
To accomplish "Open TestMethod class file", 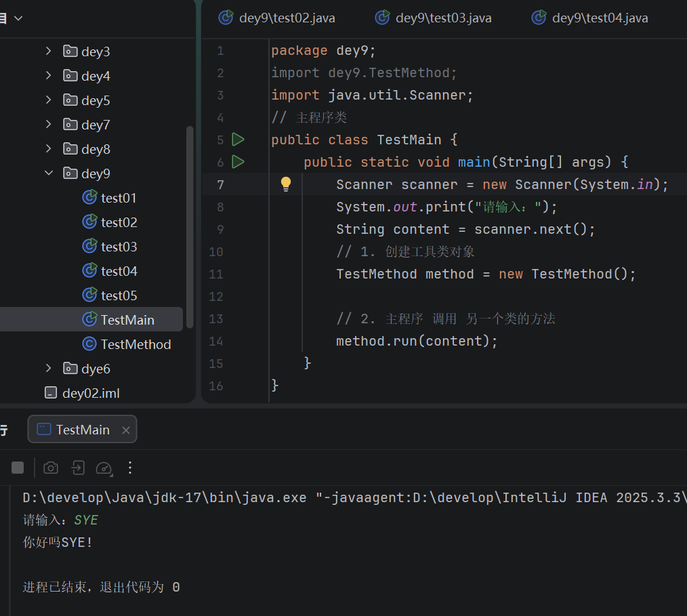I will coord(136,344).
